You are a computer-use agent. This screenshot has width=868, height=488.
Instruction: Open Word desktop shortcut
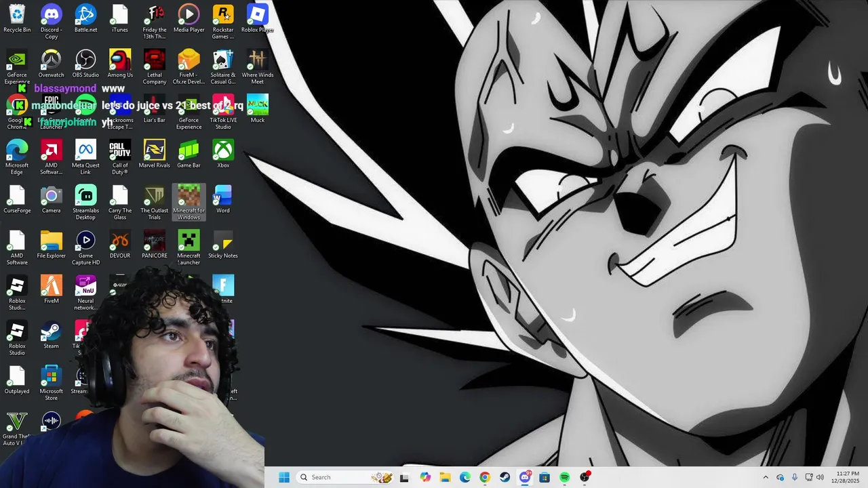click(223, 200)
